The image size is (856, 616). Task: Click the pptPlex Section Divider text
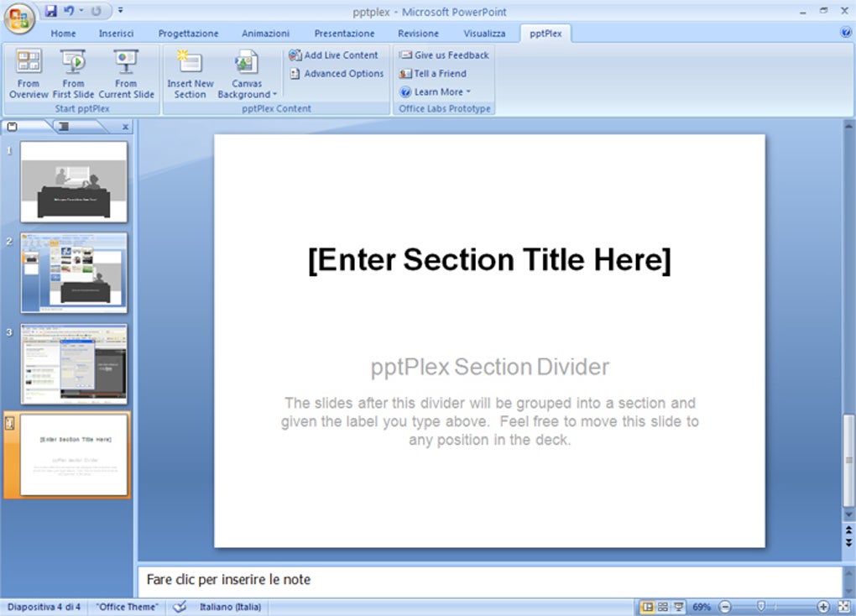[x=490, y=367]
